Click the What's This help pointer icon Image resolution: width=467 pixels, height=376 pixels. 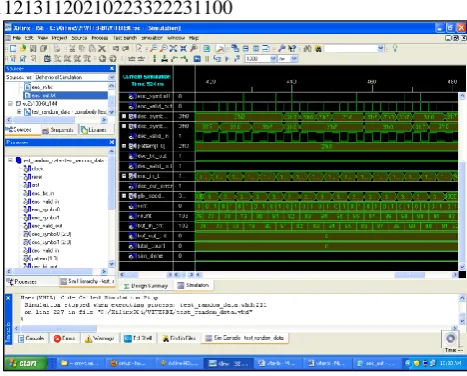pos(292,49)
